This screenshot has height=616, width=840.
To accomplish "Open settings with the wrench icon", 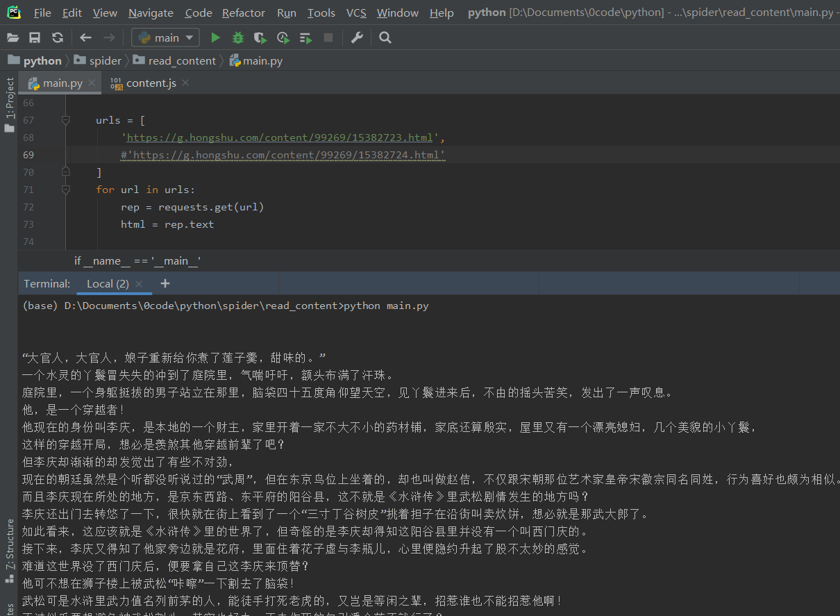I will coord(357,38).
